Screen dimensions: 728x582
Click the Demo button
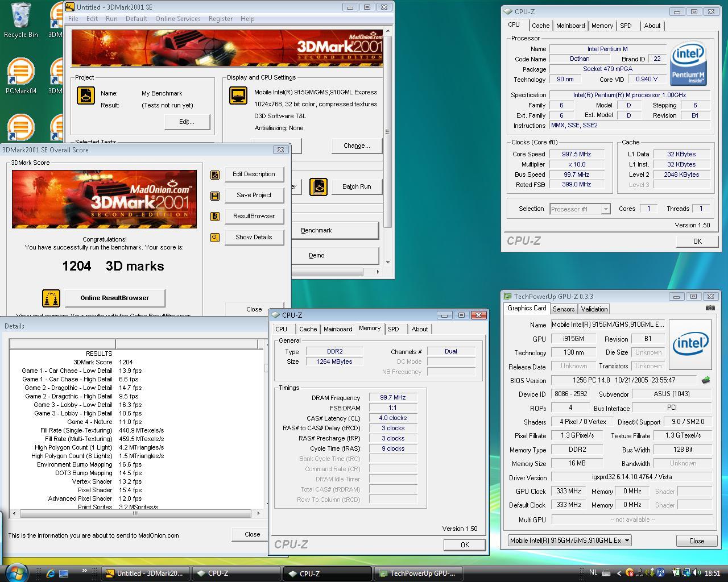click(x=335, y=255)
